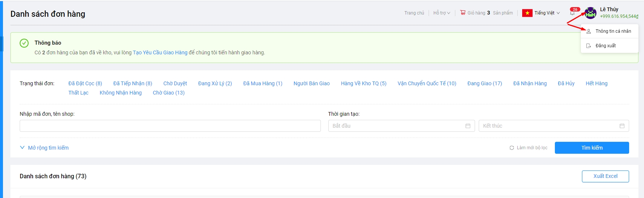Click the Vietnam flag icon

pos(527,13)
